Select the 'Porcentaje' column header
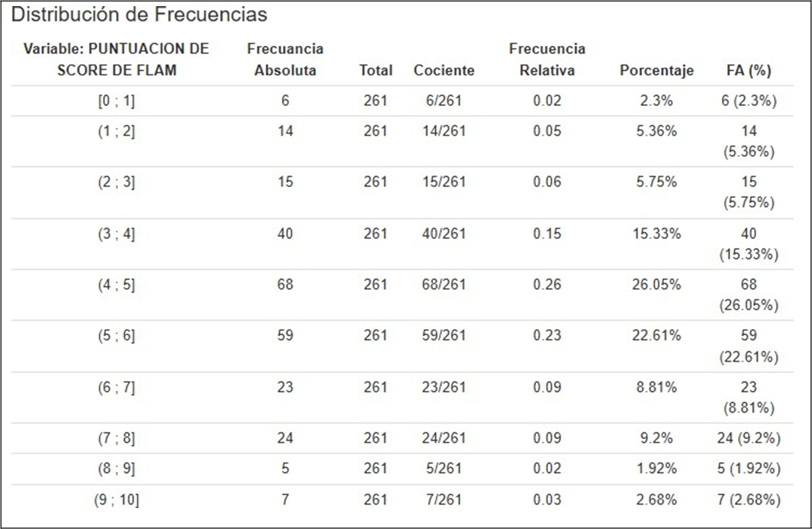Viewport: 812px width, 529px height. pos(656,70)
